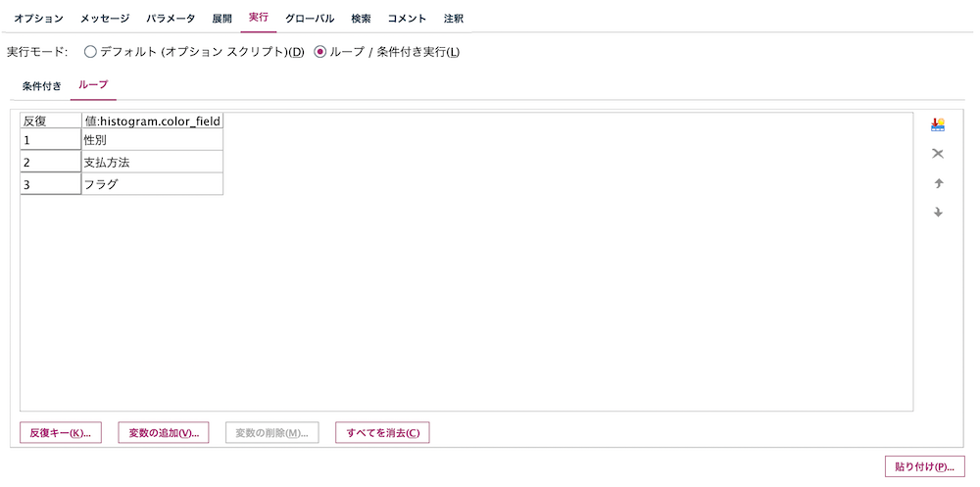Image resolution: width=980 pixels, height=487 pixels.
Task: Open the コメント tab
Action: (407, 19)
